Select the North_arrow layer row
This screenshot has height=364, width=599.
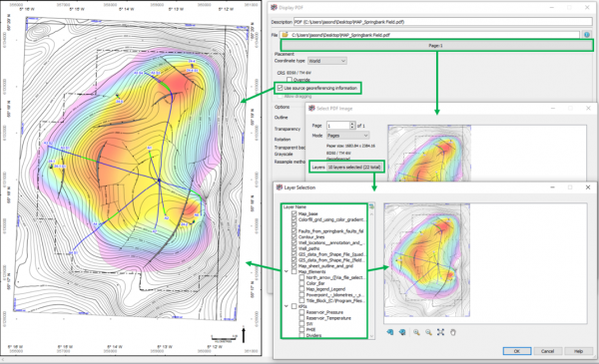click(335, 277)
